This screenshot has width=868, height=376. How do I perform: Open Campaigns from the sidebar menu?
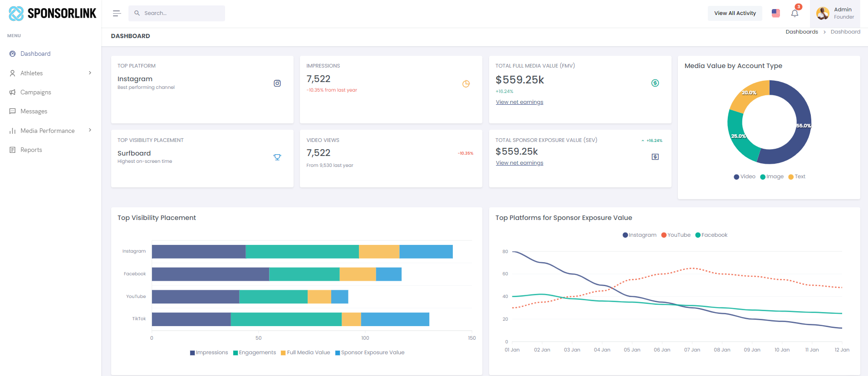coord(36,92)
